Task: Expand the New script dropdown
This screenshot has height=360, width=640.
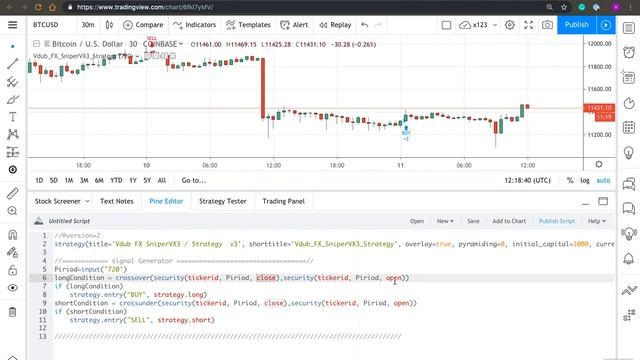Action: click(x=445, y=221)
